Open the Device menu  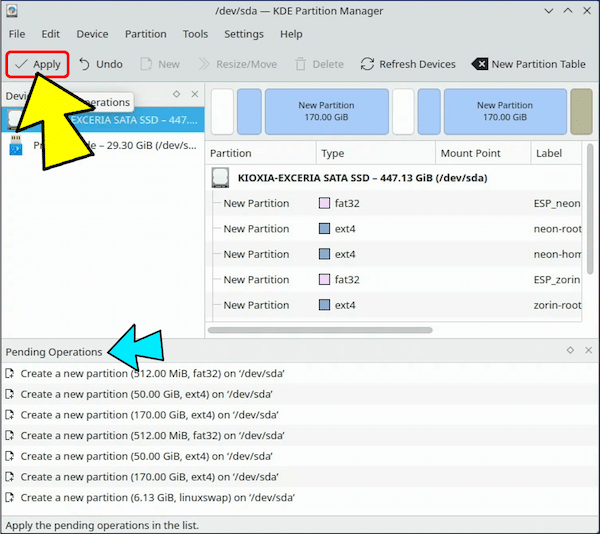click(x=92, y=34)
